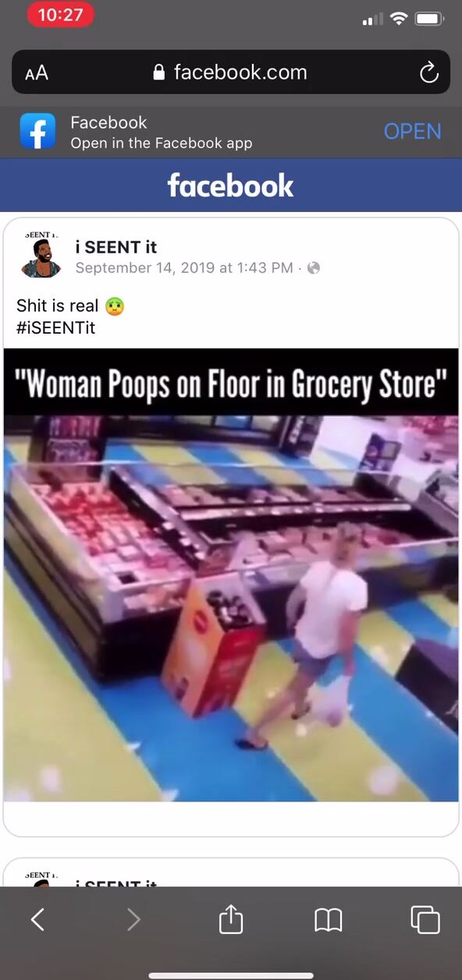Show open tabs with tabs icon
The width and height of the screenshot is (462, 980).
click(425, 920)
